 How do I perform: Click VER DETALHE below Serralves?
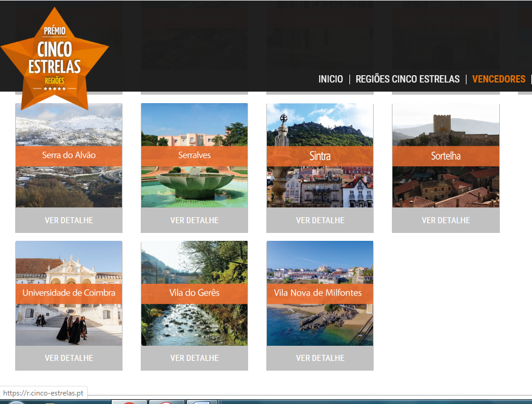194,220
